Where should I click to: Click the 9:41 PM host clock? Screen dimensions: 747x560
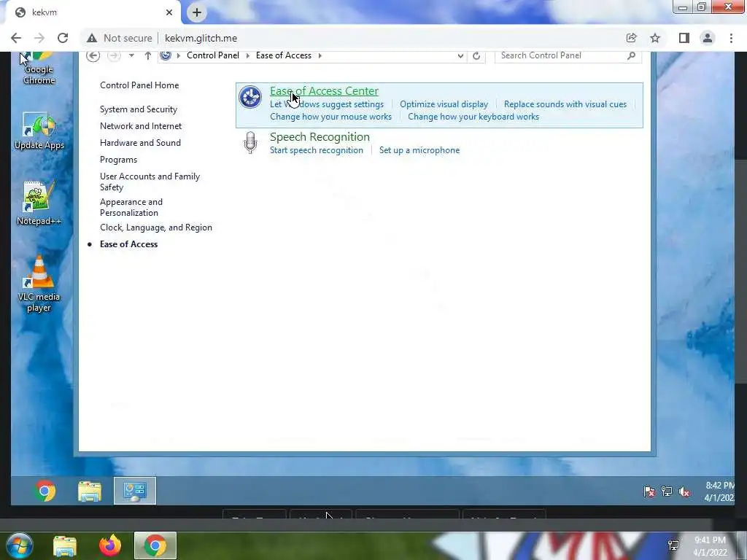point(710,540)
